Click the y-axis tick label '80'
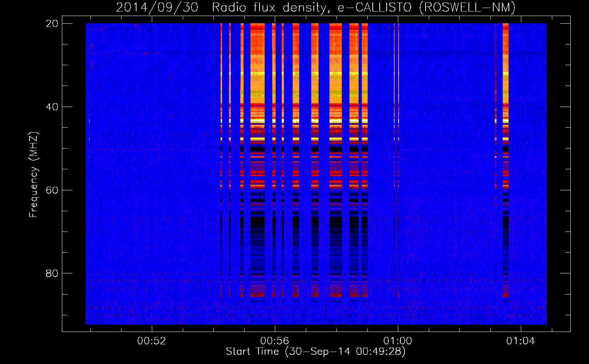 52,273
